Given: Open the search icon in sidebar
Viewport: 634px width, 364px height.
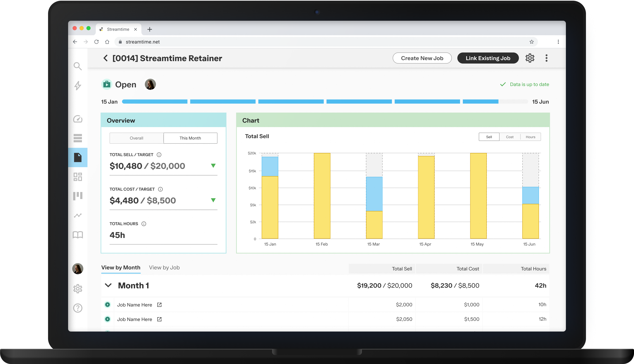Looking at the screenshot, I should click(x=78, y=66).
